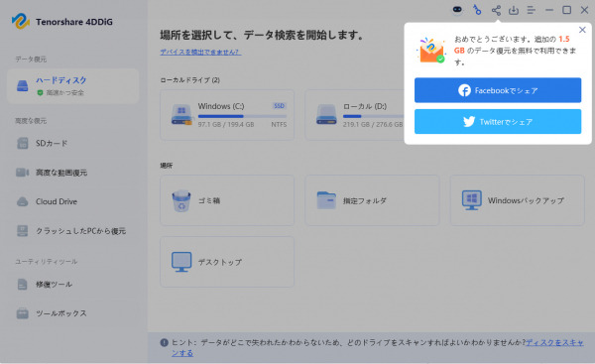The image size is (595, 364).
Task: Click the NTFS label on Windows (C:)
Action: pyautogui.click(x=279, y=125)
